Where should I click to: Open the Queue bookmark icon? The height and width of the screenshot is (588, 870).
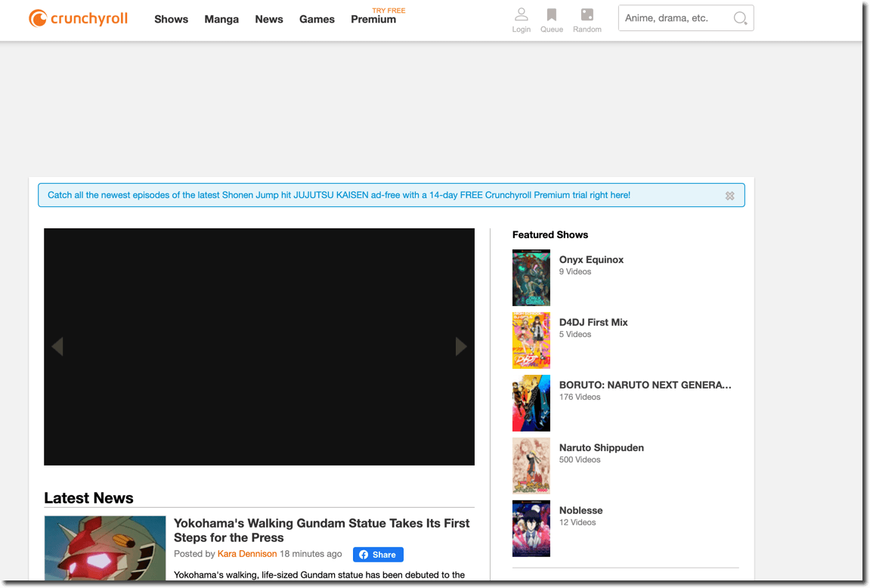tap(552, 20)
